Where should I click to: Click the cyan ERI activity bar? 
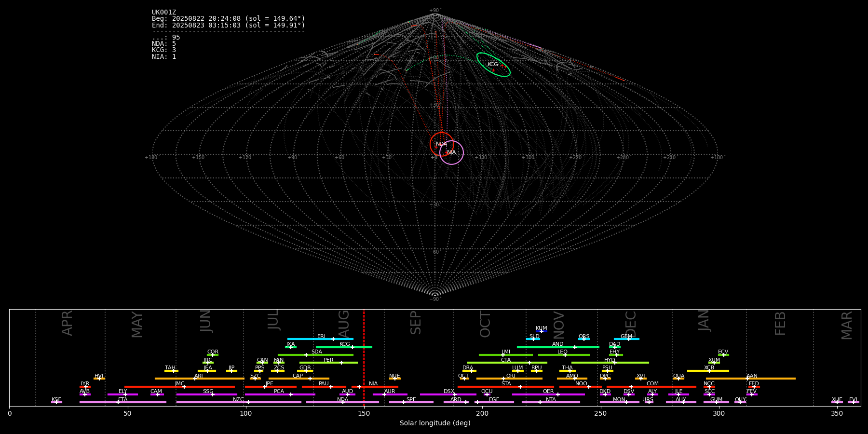point(320,339)
